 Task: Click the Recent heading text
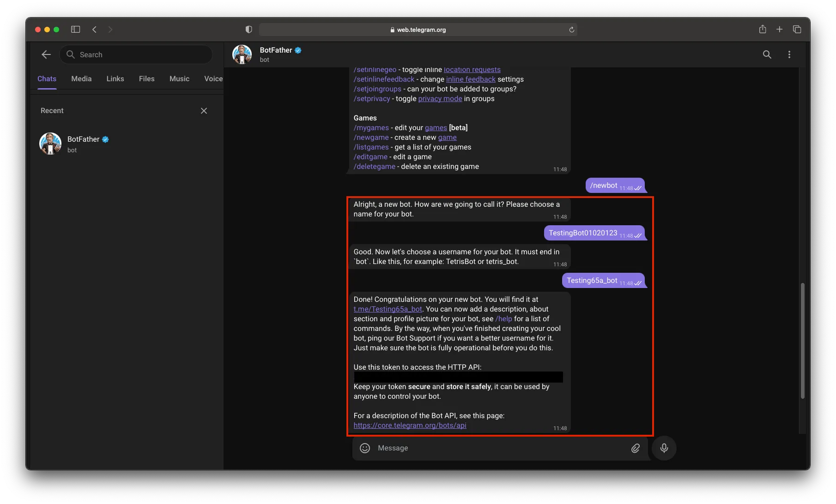click(52, 111)
